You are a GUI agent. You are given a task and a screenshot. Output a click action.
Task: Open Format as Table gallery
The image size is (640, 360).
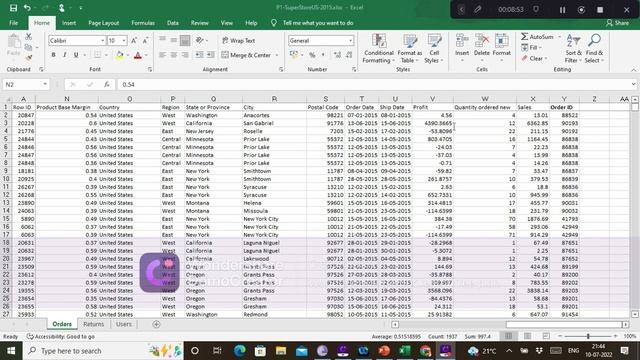pos(410,48)
